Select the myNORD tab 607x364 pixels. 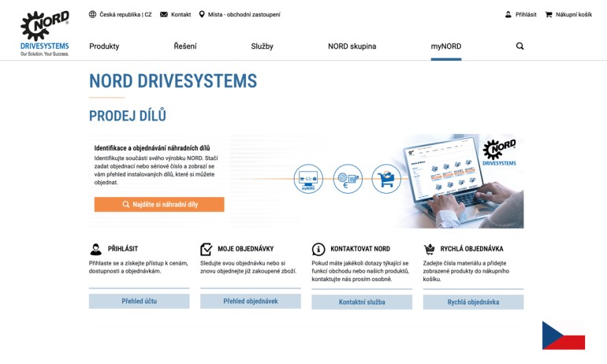[445, 46]
